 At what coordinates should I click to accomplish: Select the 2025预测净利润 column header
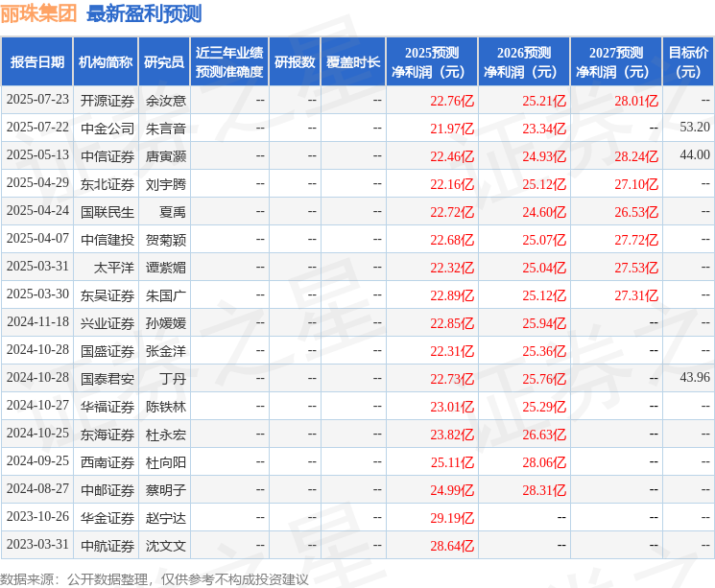click(x=432, y=62)
